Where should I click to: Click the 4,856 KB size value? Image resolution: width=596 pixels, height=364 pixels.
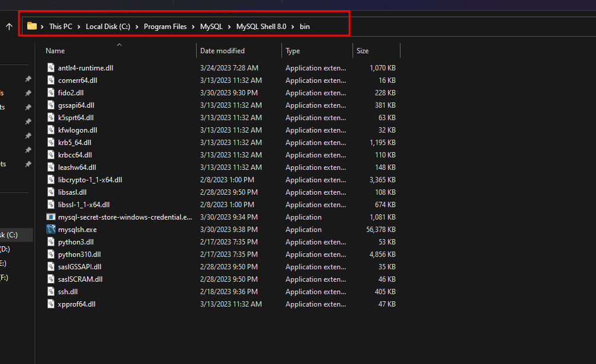click(x=382, y=255)
